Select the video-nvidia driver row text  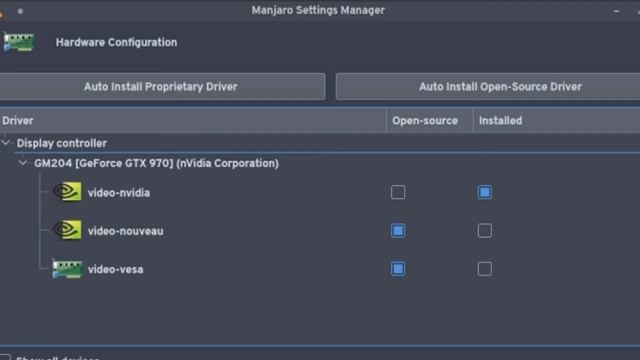[119, 193]
